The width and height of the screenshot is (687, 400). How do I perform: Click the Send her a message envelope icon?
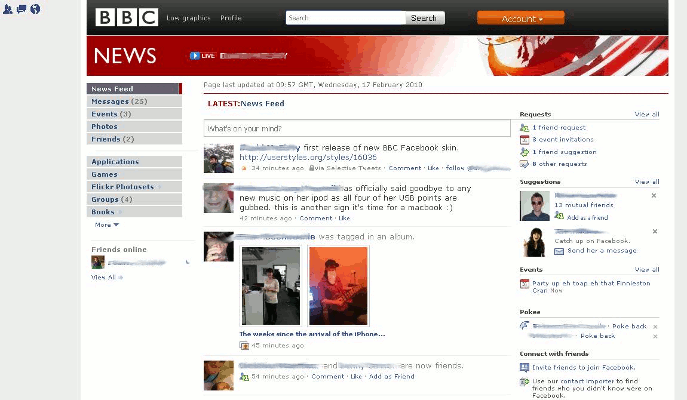(559, 251)
